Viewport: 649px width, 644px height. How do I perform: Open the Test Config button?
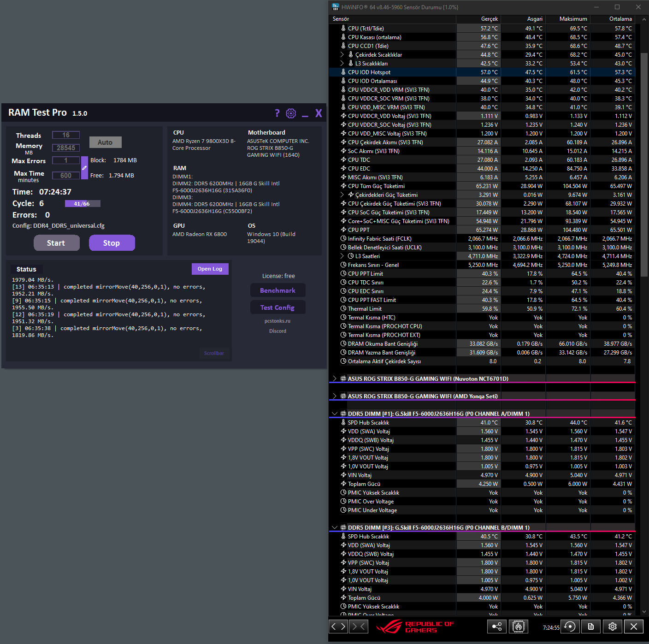pyautogui.click(x=277, y=307)
